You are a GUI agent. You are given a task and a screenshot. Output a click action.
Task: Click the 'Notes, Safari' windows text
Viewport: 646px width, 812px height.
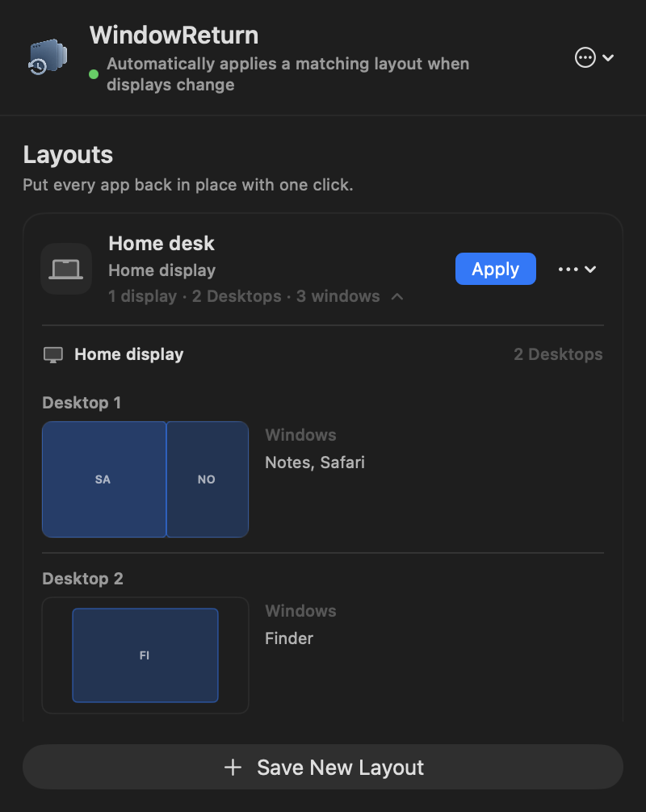(x=315, y=463)
